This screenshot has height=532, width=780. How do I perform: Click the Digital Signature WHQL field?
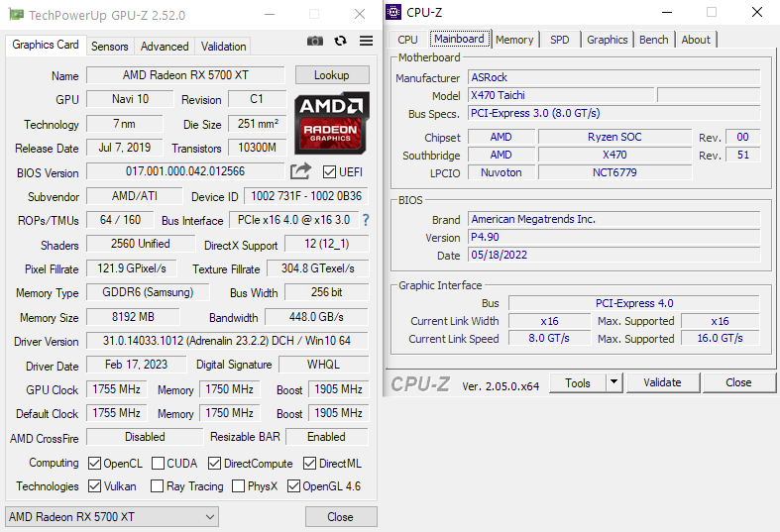(x=324, y=365)
